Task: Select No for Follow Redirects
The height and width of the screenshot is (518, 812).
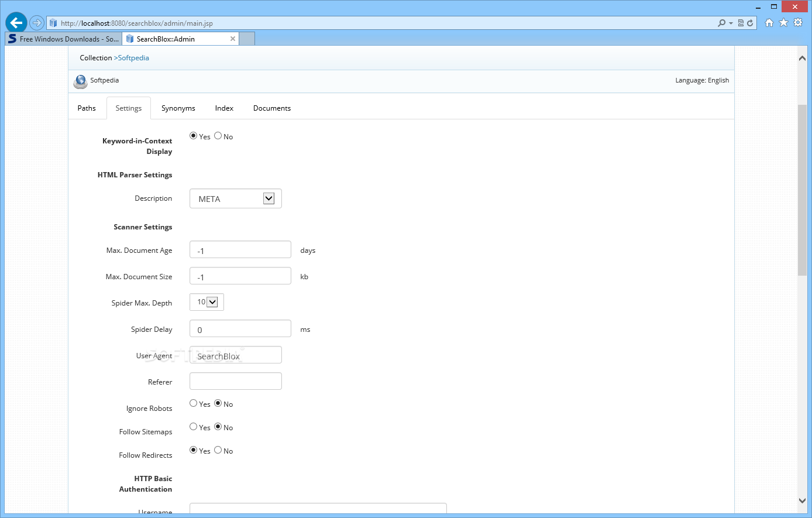Action: (218, 450)
